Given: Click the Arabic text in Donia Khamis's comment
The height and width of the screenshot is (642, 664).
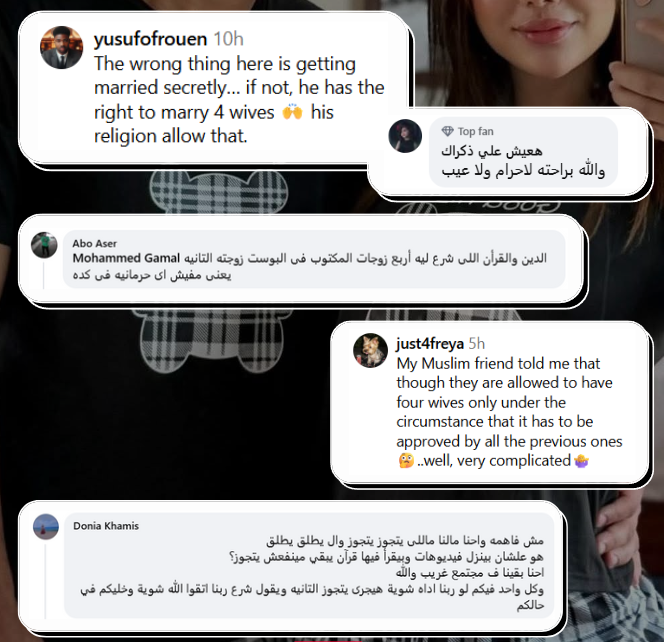Looking at the screenshot, I should tap(312, 573).
